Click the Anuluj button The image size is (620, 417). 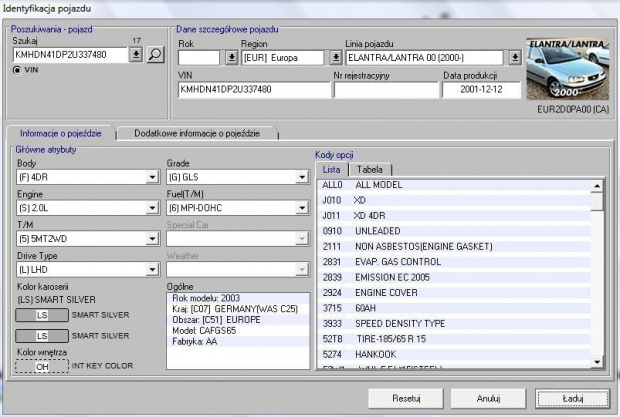[x=488, y=398]
